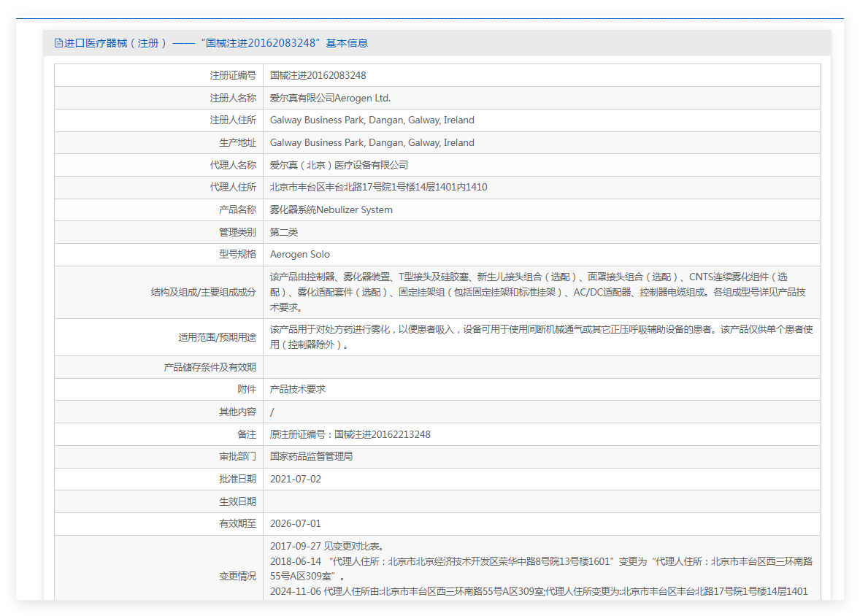The width and height of the screenshot is (860, 616).
Task: Click the 代理人名称 label cell
Action: tap(158, 165)
